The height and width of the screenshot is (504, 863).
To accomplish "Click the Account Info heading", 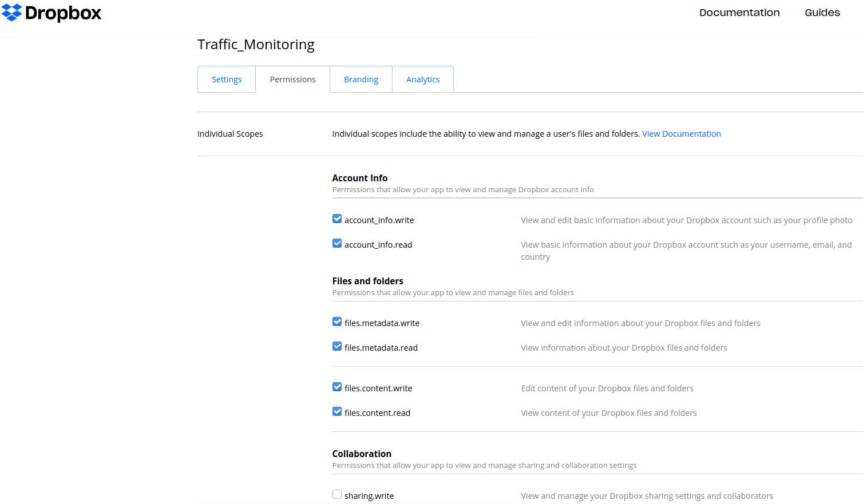I will (x=360, y=178).
